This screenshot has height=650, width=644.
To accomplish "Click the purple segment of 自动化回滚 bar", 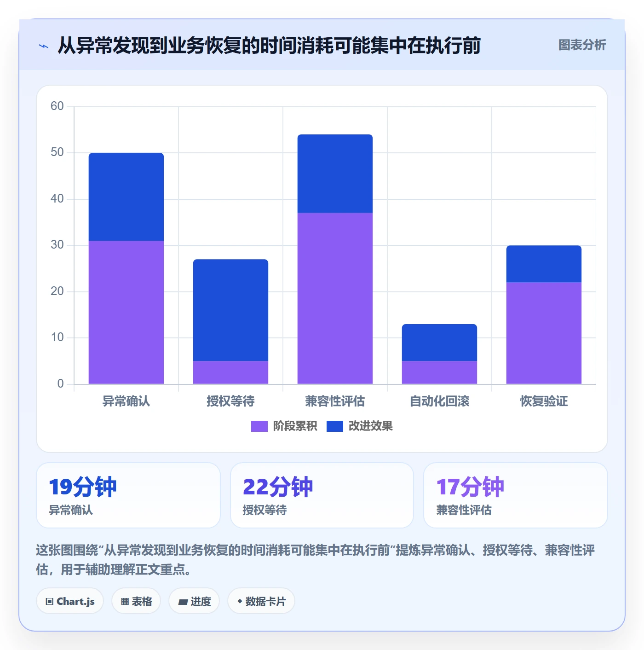I will click(x=439, y=372).
